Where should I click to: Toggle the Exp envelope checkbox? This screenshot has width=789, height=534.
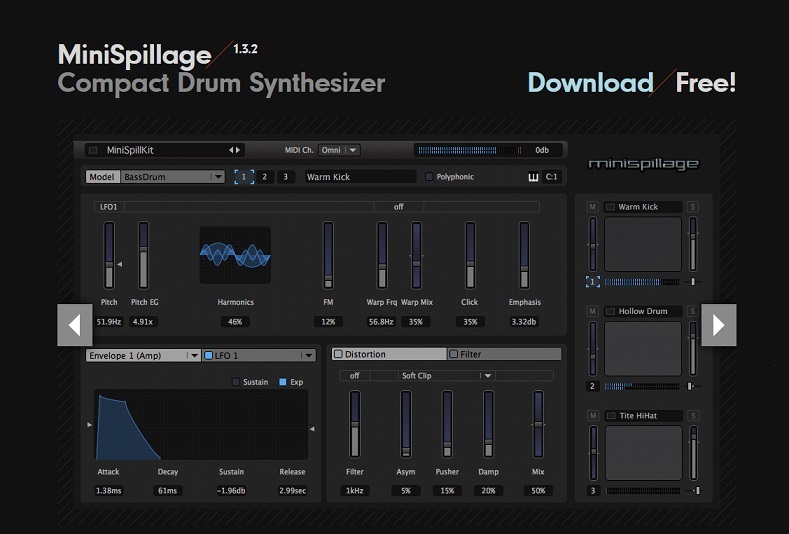pos(283,382)
